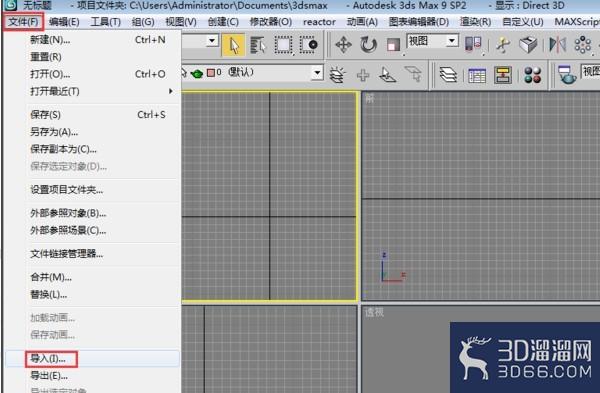Open the Schematic View icon
600x393 pixels.
click(x=502, y=75)
